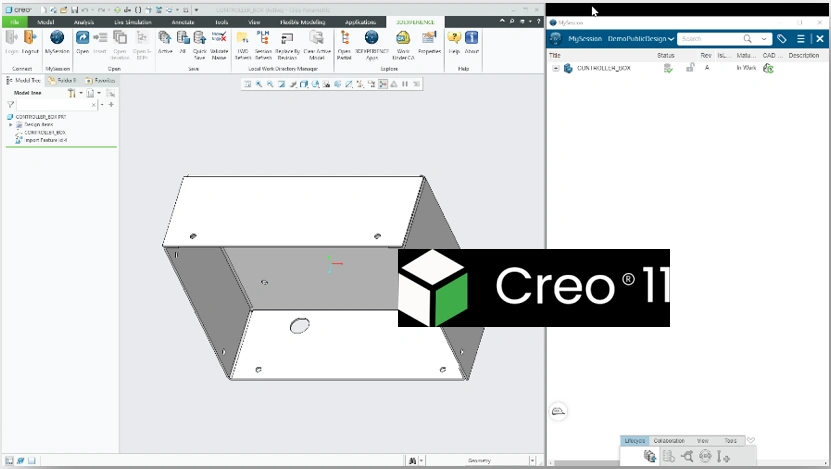Open MySession from the ribbon
This screenshot has width=831, height=469.
pos(57,38)
